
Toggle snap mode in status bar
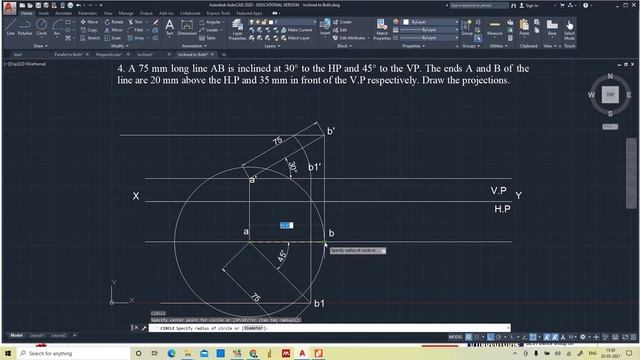(477, 337)
